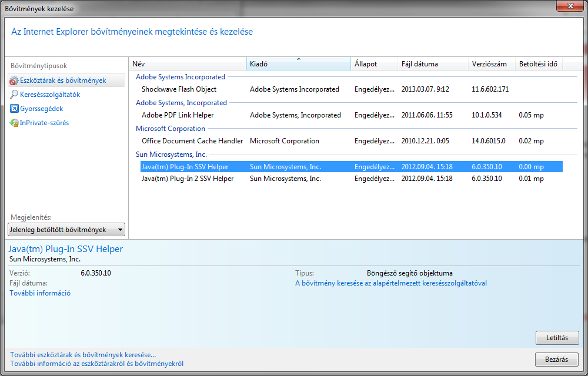Select InPrivate-szűrés add-on type
Screen dimensions: 588x376
point(44,122)
